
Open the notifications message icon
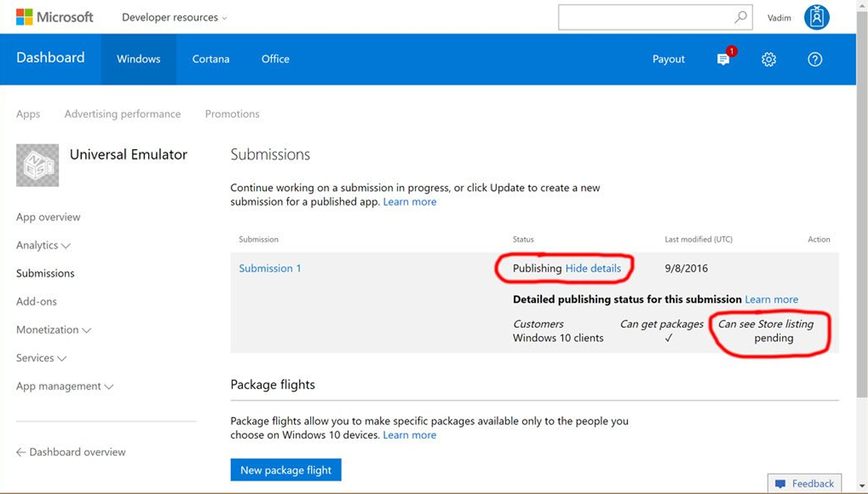724,59
